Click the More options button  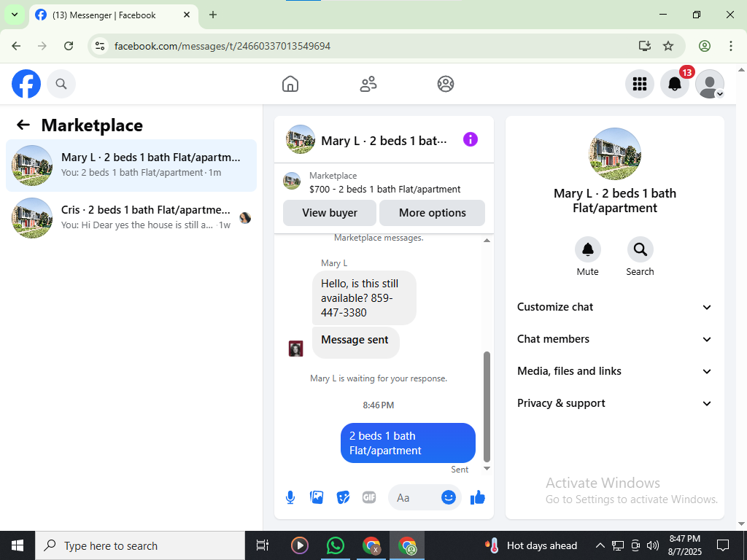pyautogui.click(x=432, y=213)
